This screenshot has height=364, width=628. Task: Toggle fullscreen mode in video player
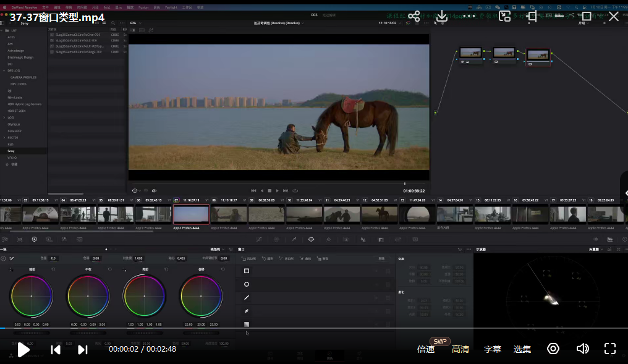[610, 349]
